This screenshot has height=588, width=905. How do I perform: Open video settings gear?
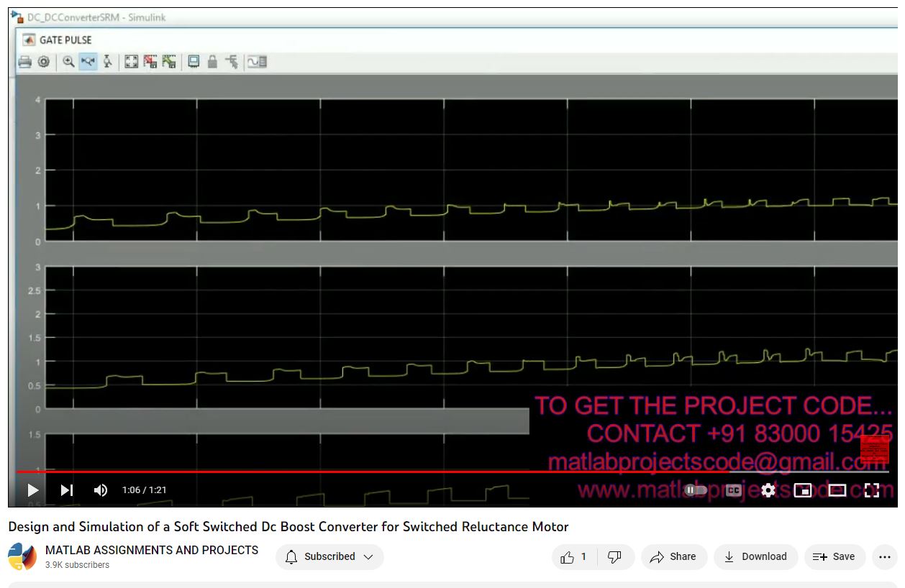tap(768, 490)
